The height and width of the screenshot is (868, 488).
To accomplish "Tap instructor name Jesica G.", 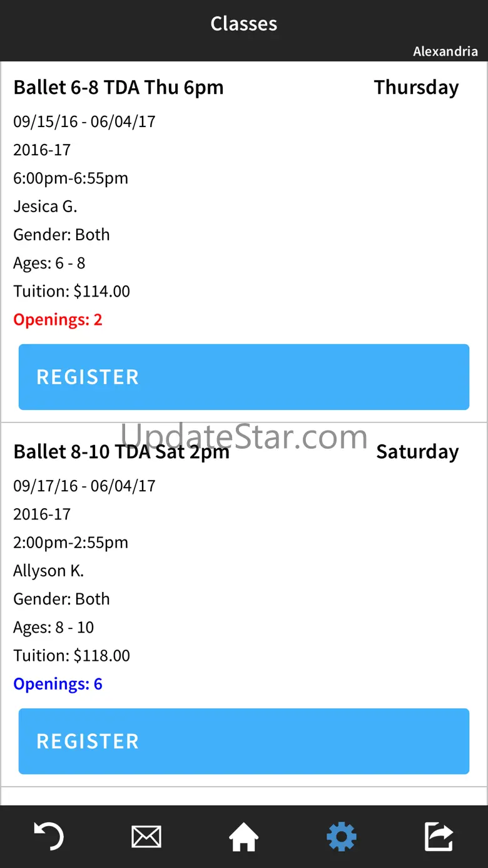I will (45, 207).
